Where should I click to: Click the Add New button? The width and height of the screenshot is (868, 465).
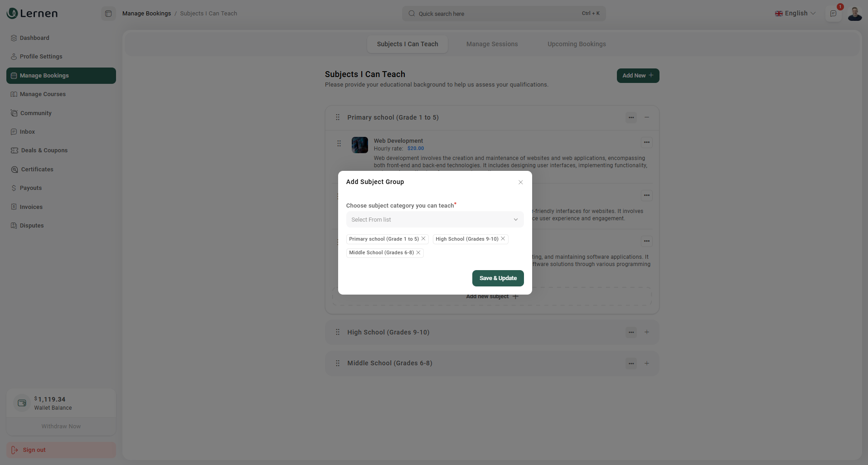click(637, 76)
